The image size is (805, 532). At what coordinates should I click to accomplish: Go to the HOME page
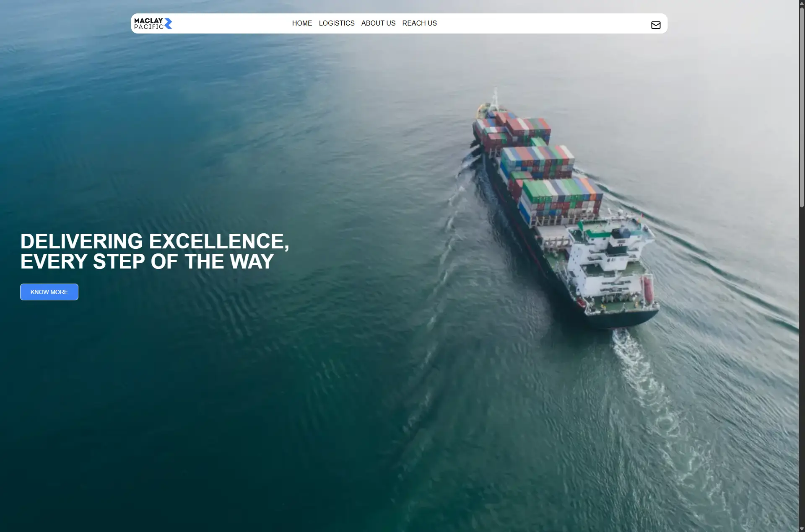[x=302, y=23]
